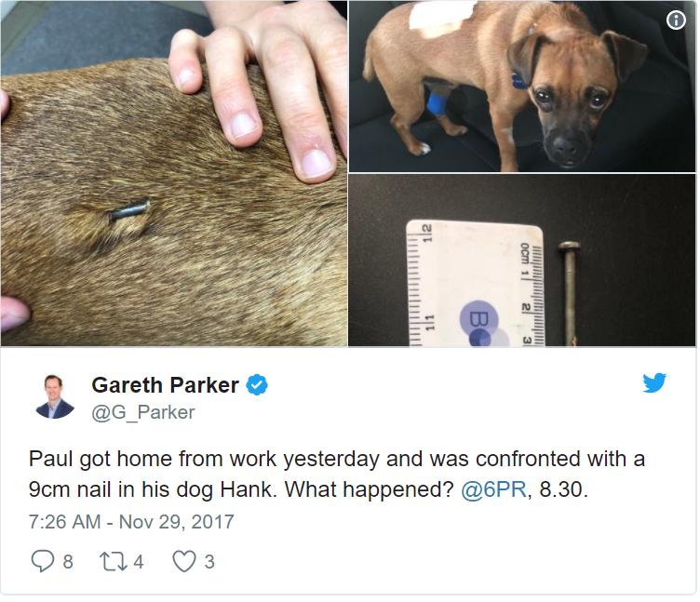The height and width of the screenshot is (602, 700).
Task: Open the photo of nail beside ruler
Action: (522, 261)
